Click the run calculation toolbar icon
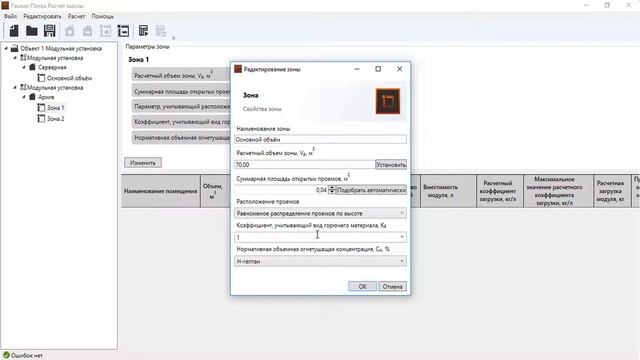The width and height of the screenshot is (640, 360). tap(143, 31)
